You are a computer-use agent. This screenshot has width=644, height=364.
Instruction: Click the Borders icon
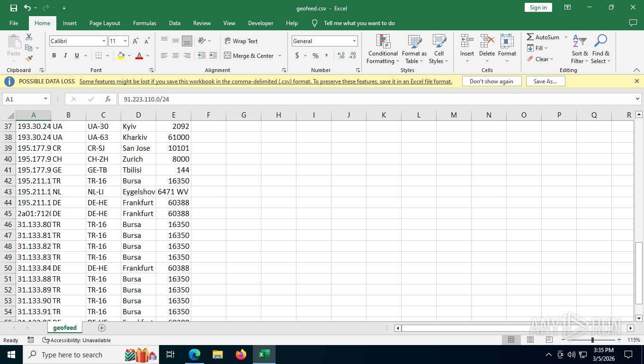pos(98,55)
